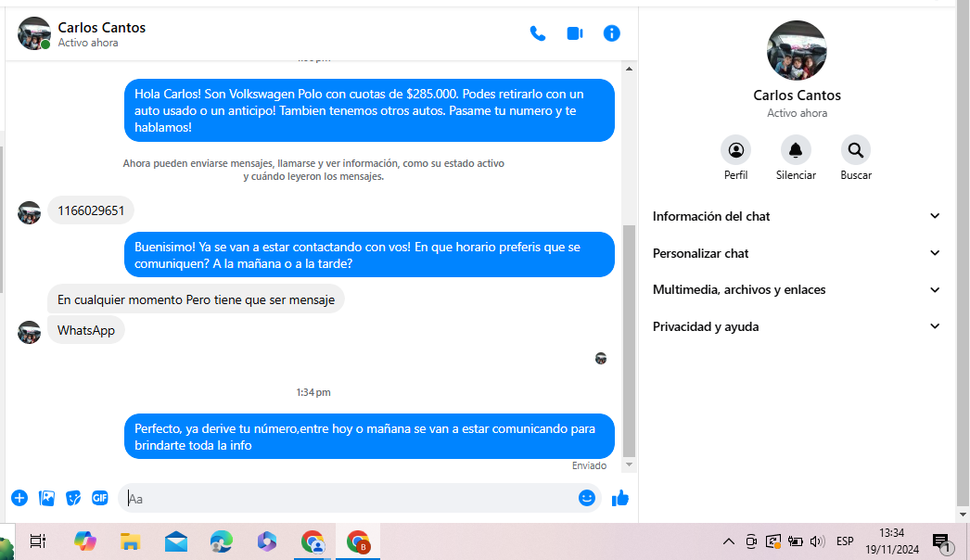Expand Información del chat section
The width and height of the screenshot is (970, 560).
797,216
